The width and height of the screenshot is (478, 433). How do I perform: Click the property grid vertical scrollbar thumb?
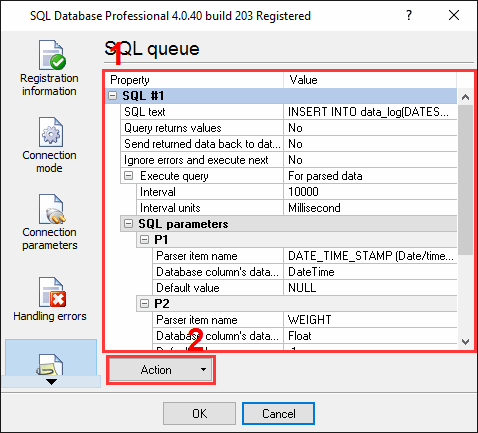coord(465,180)
